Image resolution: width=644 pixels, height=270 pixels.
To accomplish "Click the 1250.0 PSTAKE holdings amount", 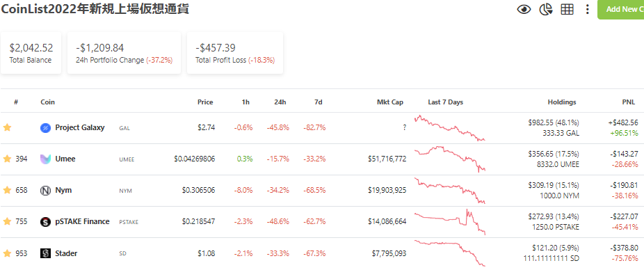I will coord(555,228).
